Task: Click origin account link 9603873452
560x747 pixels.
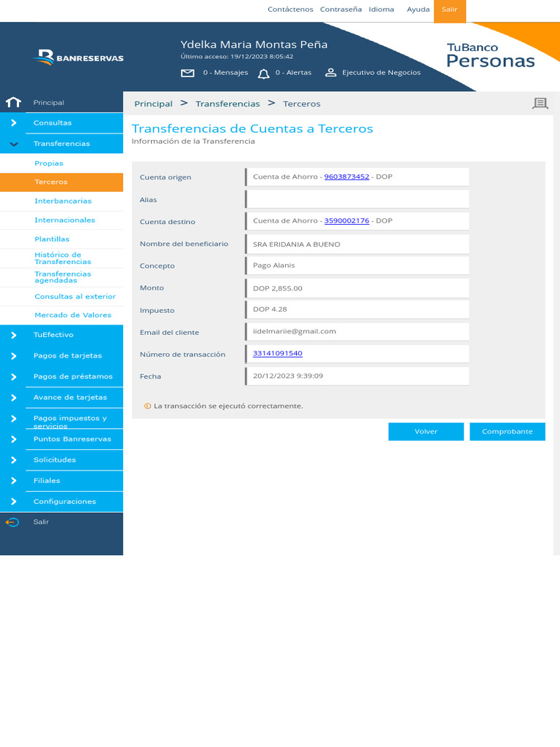Action: pos(346,177)
